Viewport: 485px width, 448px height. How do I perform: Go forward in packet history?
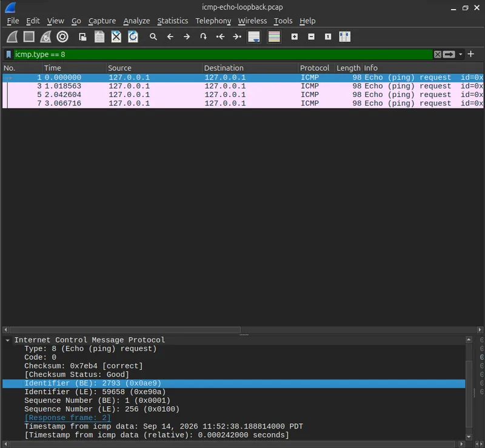click(187, 37)
